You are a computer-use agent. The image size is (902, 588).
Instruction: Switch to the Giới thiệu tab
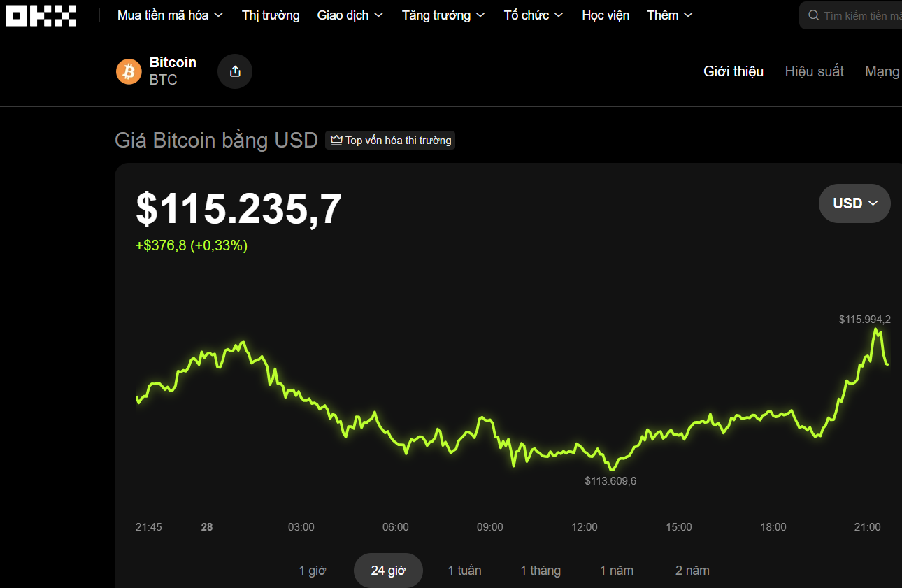[733, 71]
